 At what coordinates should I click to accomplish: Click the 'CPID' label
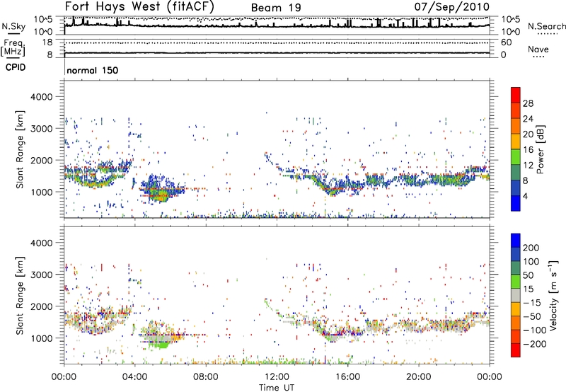pos(16,67)
